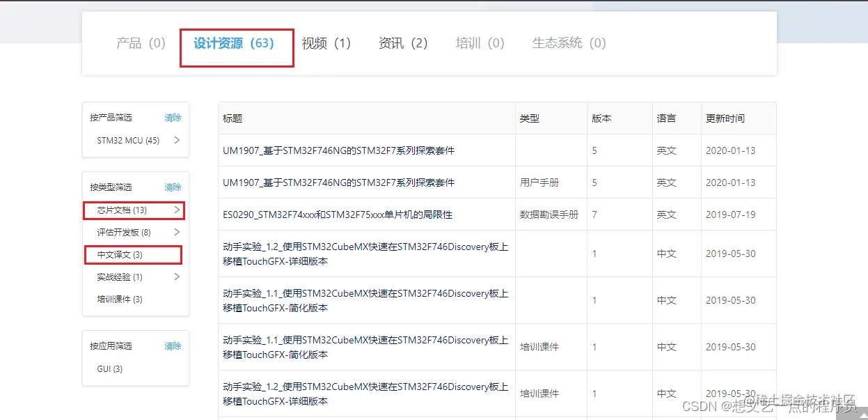Open UM1907 row with 用户手册 type
The height and width of the screenshot is (420, 868).
(x=338, y=182)
